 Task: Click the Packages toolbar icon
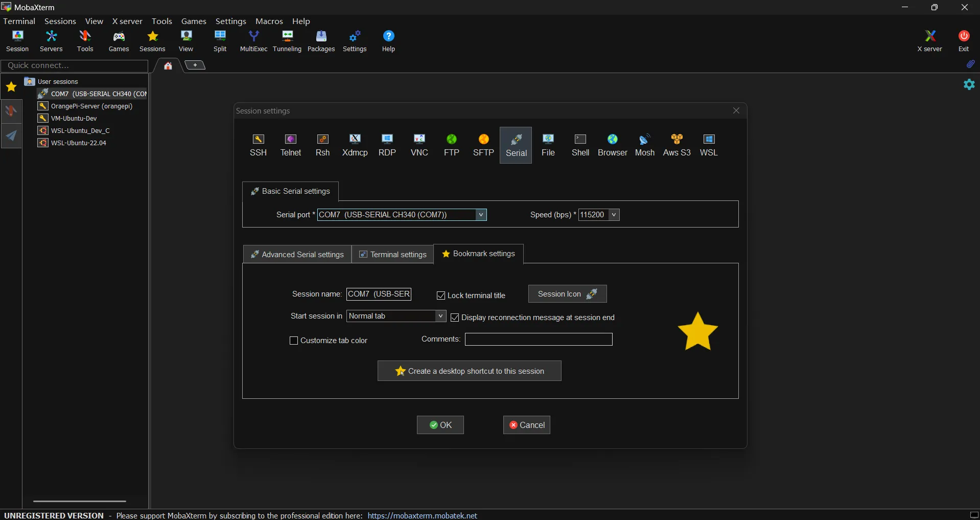click(x=321, y=41)
